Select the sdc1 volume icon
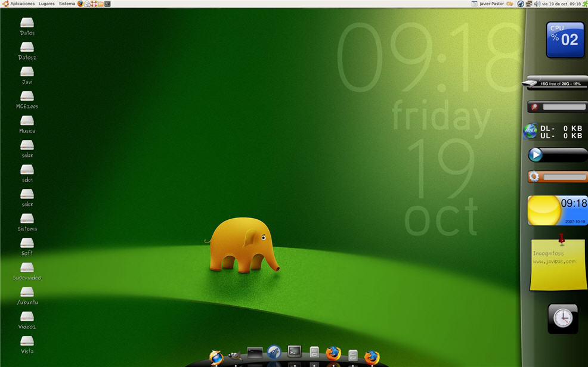 (27, 170)
